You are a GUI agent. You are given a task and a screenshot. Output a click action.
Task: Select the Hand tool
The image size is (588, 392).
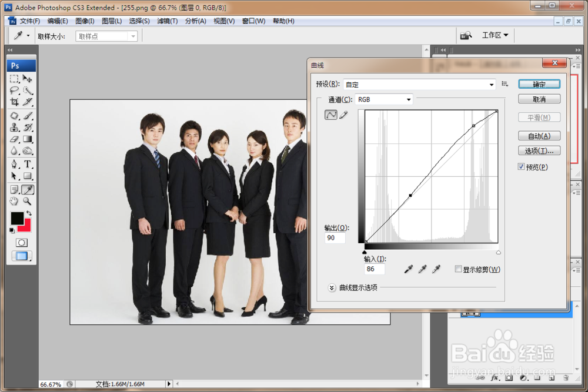(14, 201)
